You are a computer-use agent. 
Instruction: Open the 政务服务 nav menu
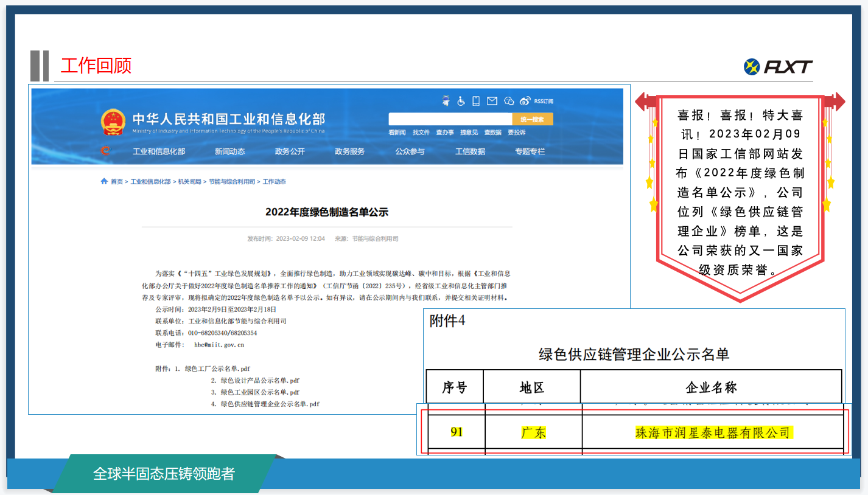[350, 151]
